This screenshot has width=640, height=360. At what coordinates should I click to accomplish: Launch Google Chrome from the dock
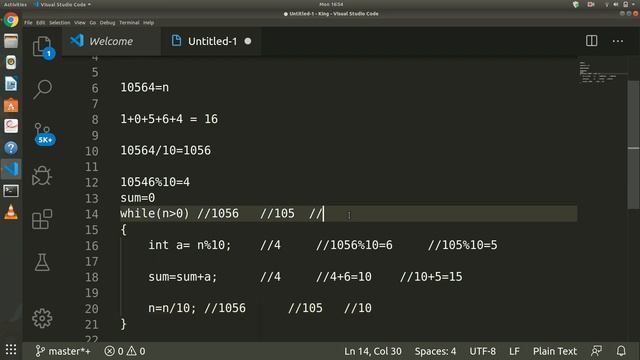[x=11, y=20]
